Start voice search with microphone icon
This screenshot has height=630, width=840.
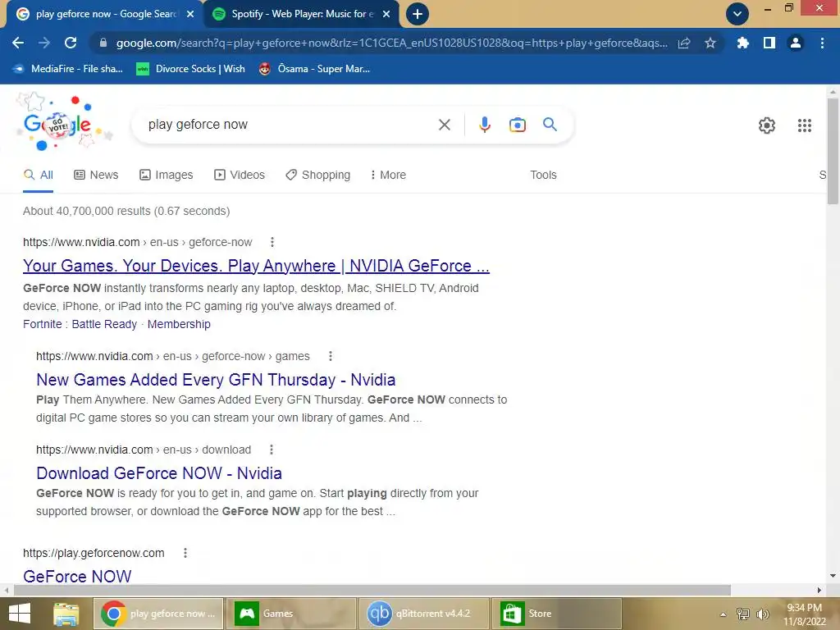[x=484, y=125]
